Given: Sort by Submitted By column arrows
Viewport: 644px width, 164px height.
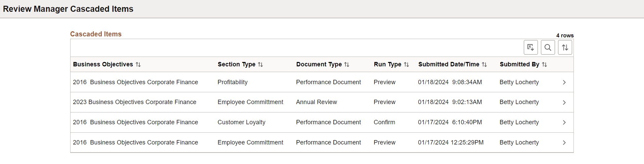Looking at the screenshot, I should point(544,65).
